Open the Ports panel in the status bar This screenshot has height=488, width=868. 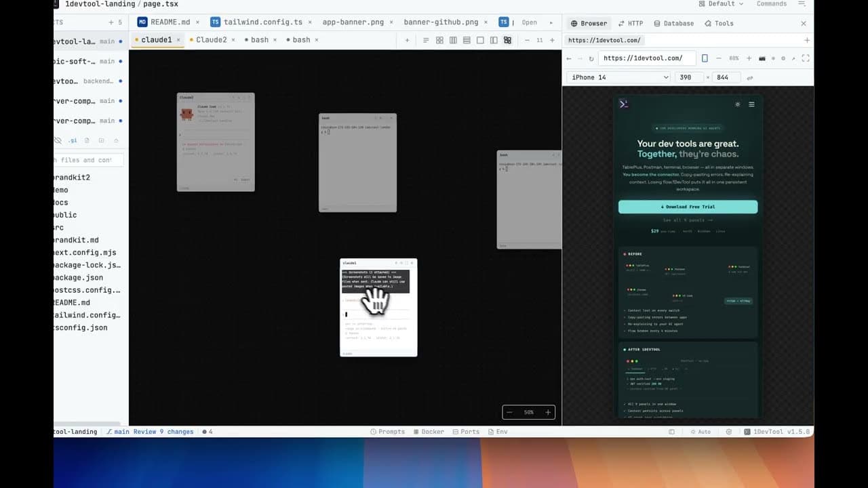[x=465, y=431]
